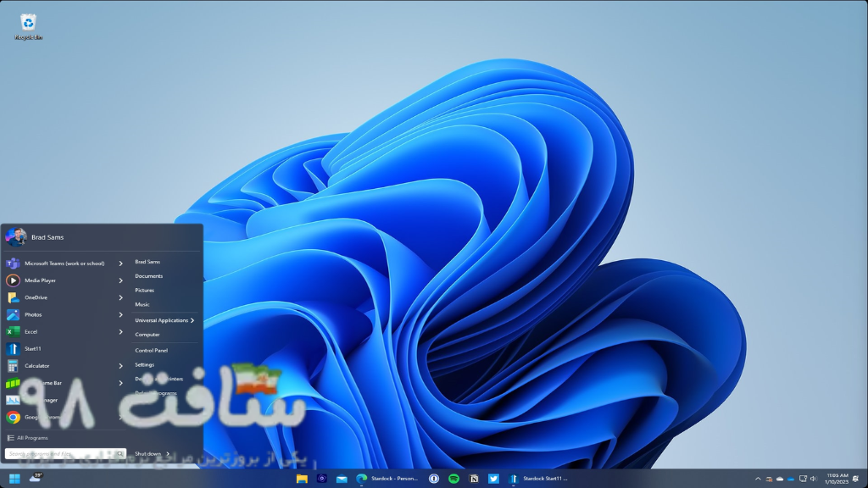Open the Mail app on taskbar
The image size is (868, 488).
pos(342,479)
